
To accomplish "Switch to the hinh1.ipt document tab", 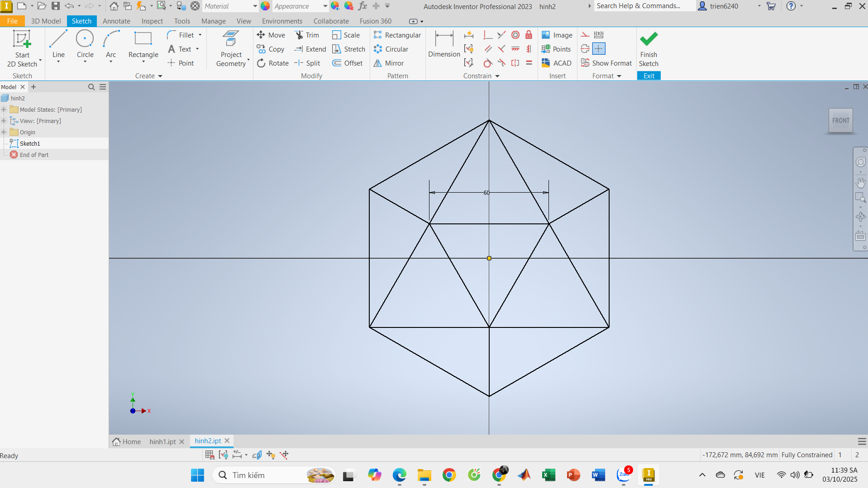I will [162, 441].
